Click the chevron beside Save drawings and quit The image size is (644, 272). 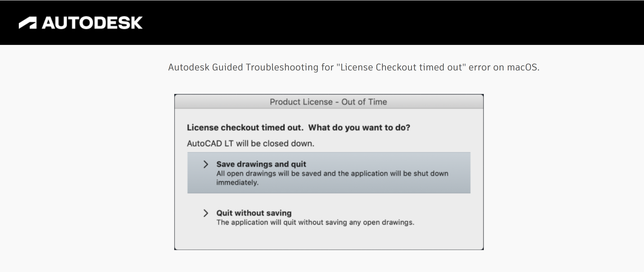[x=206, y=164]
